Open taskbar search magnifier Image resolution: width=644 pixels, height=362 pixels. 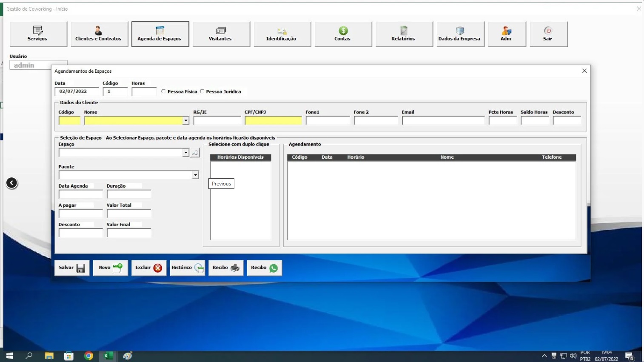click(x=29, y=356)
